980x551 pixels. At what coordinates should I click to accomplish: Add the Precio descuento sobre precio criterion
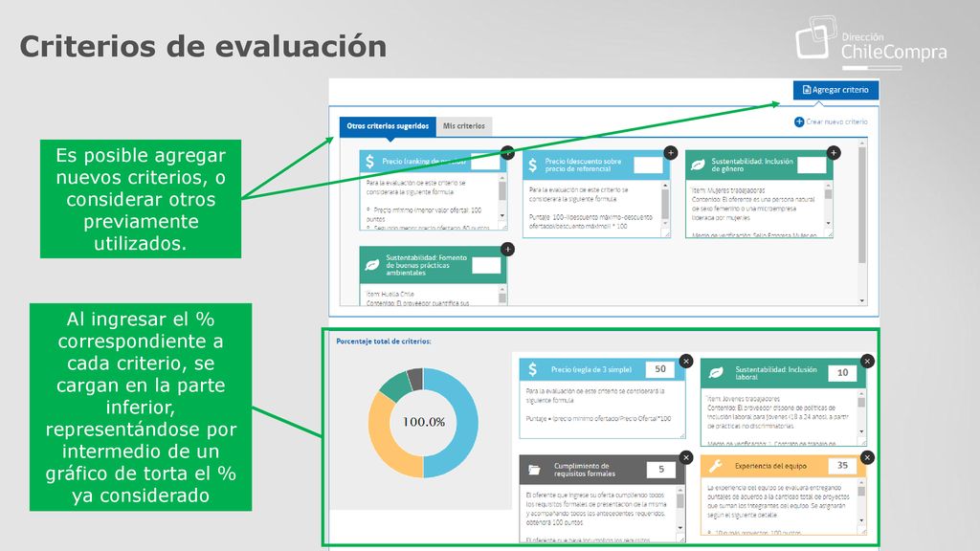[x=671, y=152]
